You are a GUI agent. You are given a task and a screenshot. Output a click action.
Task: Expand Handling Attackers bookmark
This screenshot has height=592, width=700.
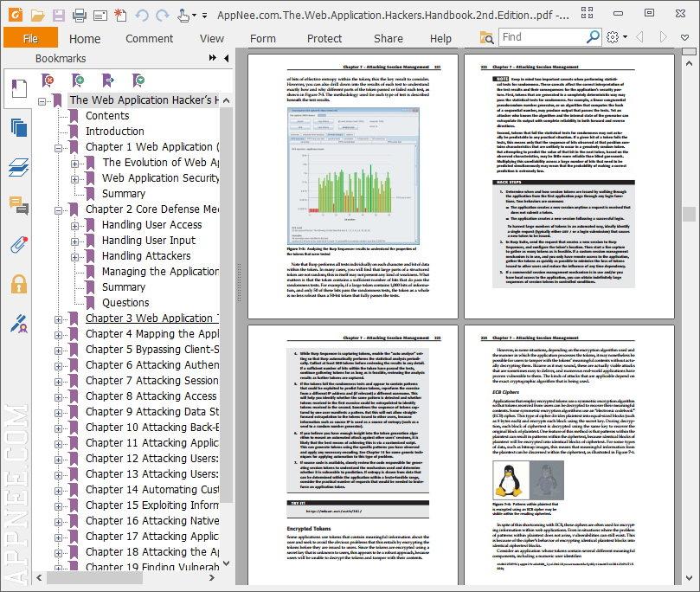point(75,257)
